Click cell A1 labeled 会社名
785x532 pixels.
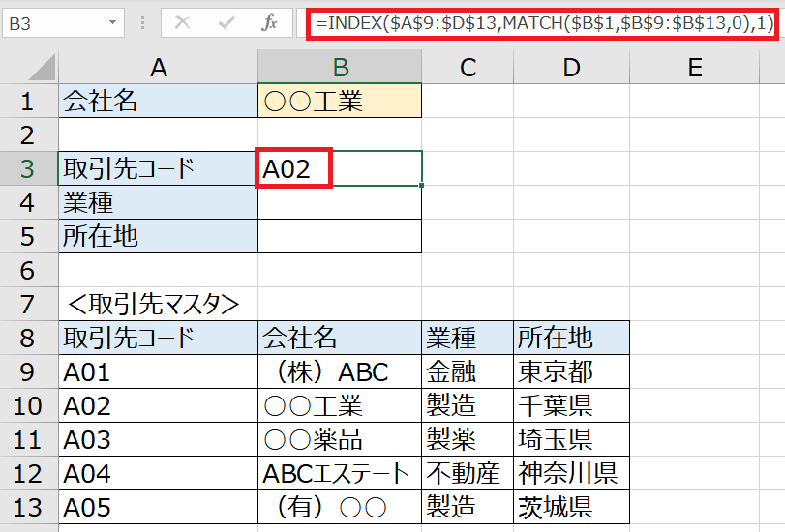[158, 102]
